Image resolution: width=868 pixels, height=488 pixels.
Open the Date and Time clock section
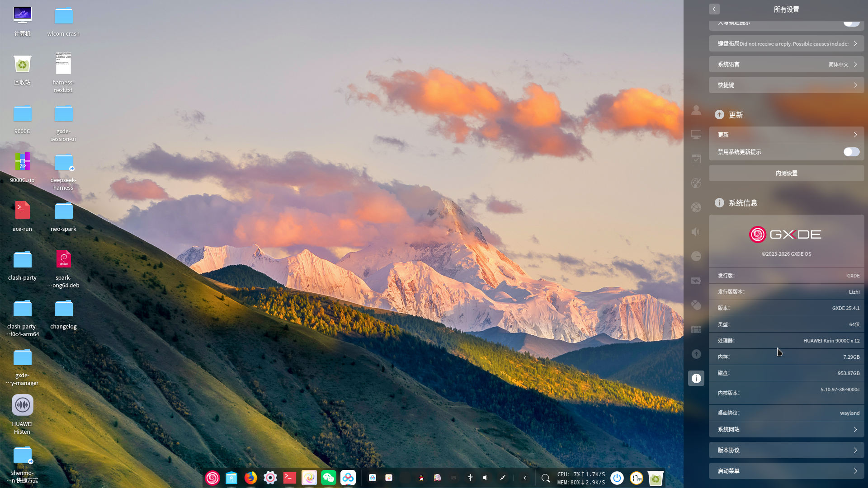click(x=696, y=256)
